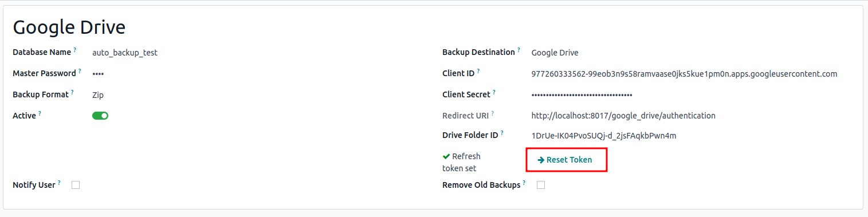
Task: Click the Drive Folder ID help question mark
Action: point(502,133)
